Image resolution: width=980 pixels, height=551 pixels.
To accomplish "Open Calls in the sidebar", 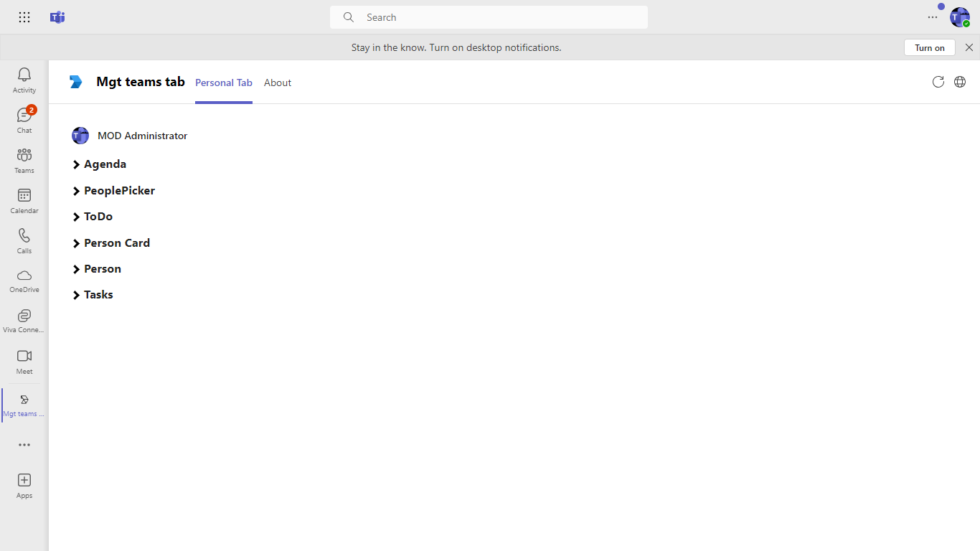I will [24, 241].
